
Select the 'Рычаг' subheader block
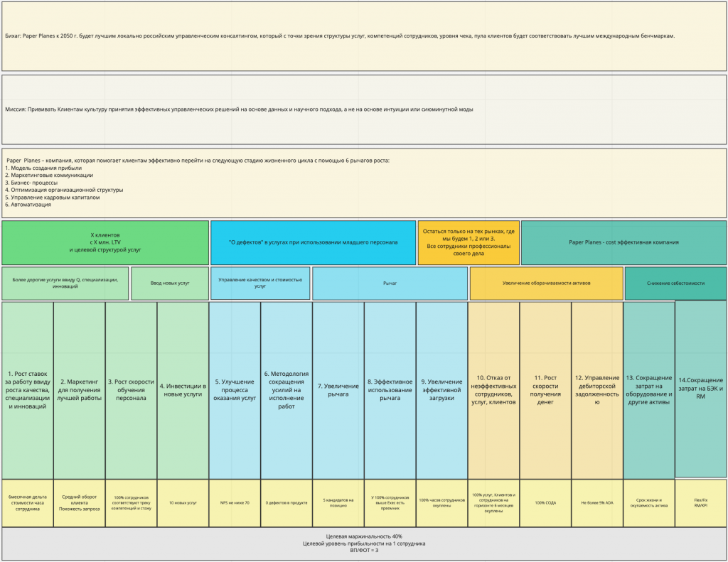pos(390,283)
